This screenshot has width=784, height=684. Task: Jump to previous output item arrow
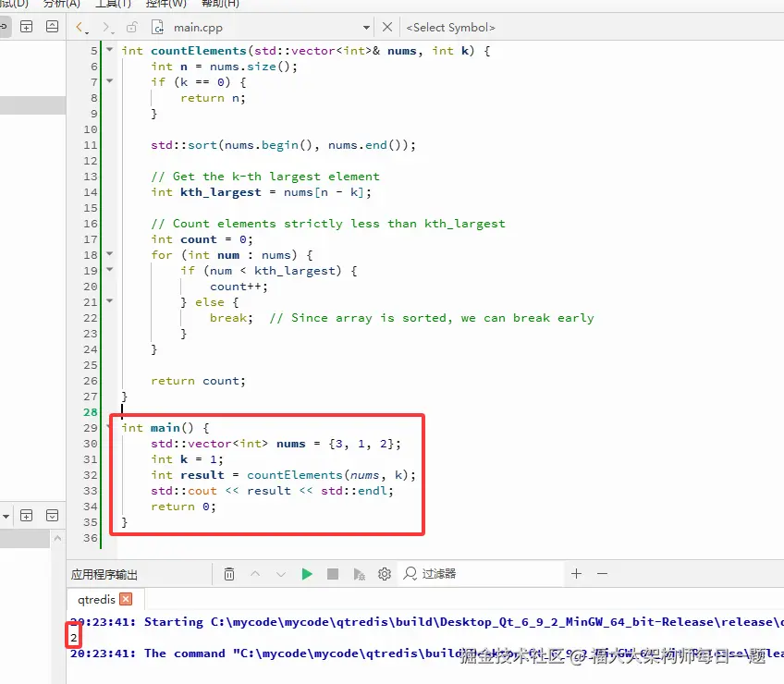click(x=255, y=573)
